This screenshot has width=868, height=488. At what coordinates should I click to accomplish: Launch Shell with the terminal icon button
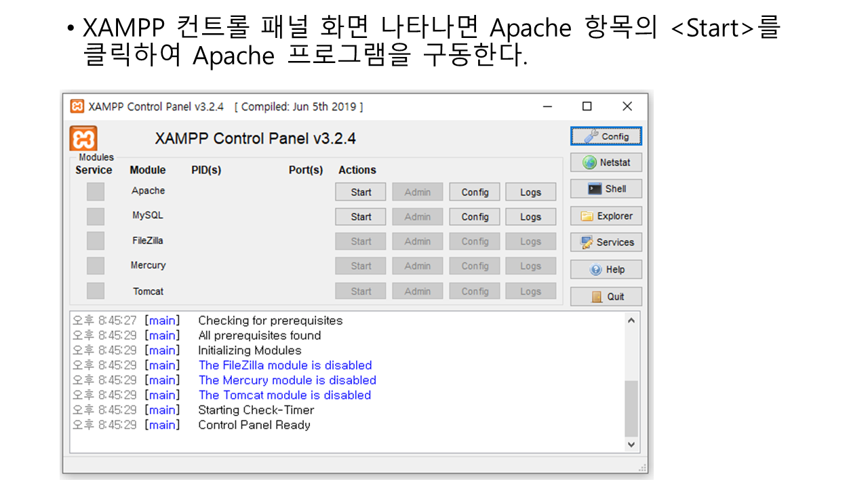606,189
